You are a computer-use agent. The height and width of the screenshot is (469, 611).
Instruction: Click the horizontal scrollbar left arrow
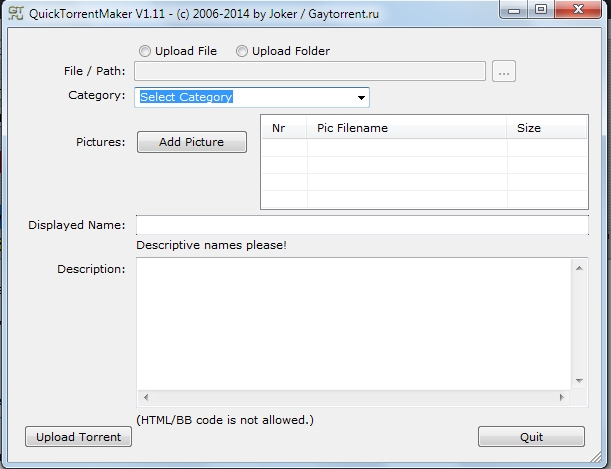146,397
